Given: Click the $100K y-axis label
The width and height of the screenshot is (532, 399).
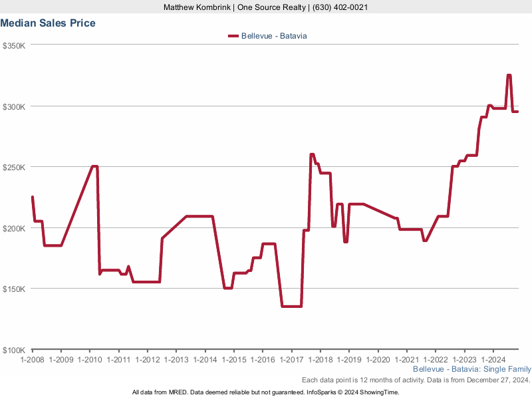Looking at the screenshot, I should click(14, 350).
